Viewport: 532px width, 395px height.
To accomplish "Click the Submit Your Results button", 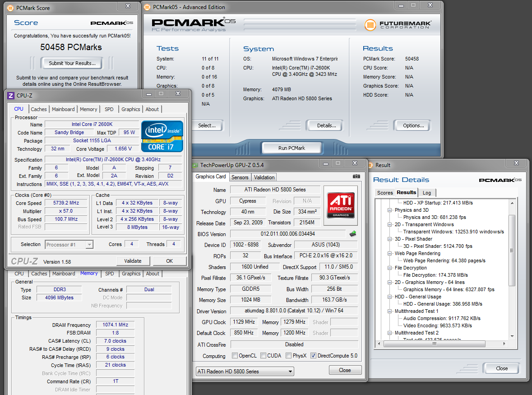I will (x=72, y=63).
